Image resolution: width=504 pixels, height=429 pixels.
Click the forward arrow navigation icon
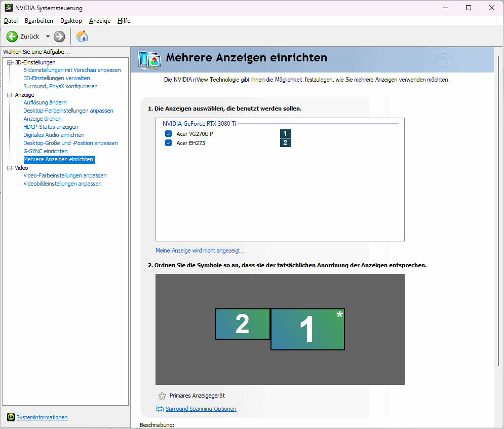59,37
